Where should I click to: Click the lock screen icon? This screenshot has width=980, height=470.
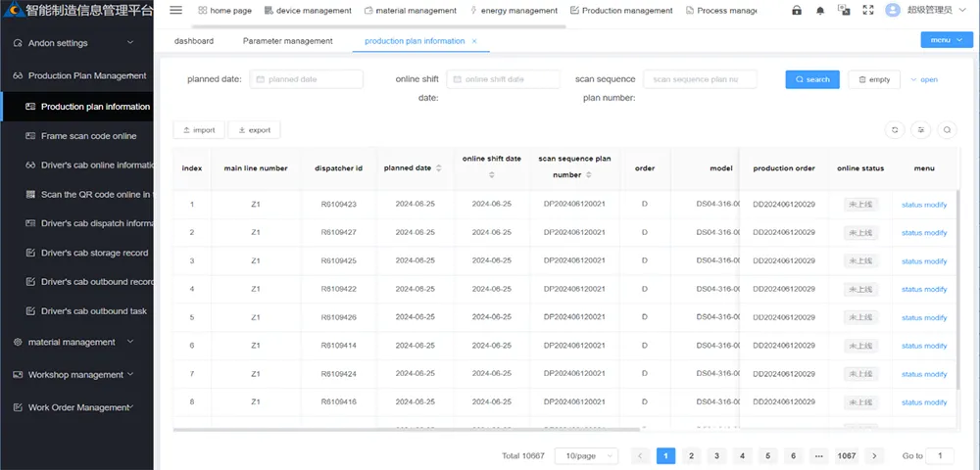point(796,10)
